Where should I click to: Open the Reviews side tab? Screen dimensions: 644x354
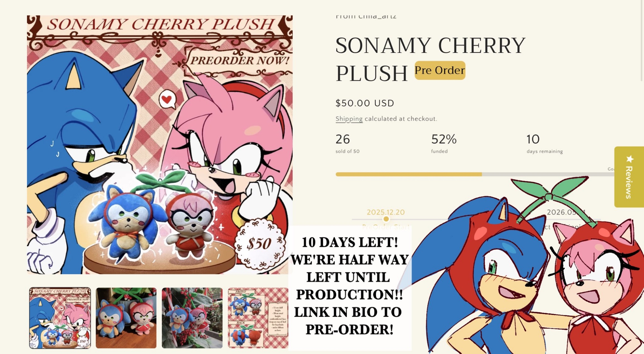click(629, 181)
